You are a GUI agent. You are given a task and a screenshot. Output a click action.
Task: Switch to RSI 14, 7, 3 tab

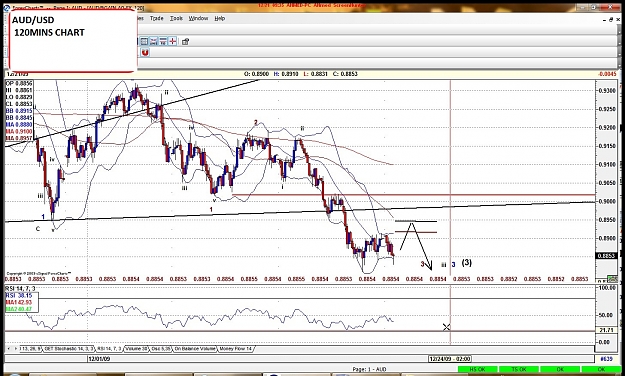110,348
